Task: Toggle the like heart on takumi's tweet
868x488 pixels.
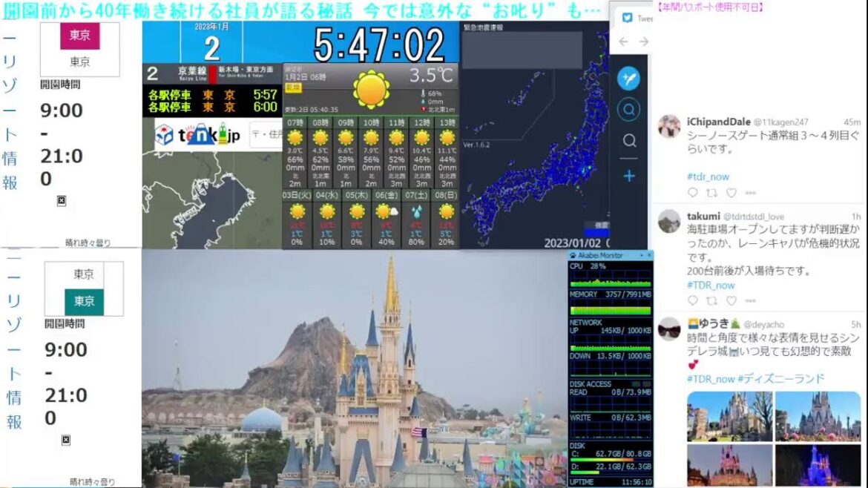Action: [731, 300]
